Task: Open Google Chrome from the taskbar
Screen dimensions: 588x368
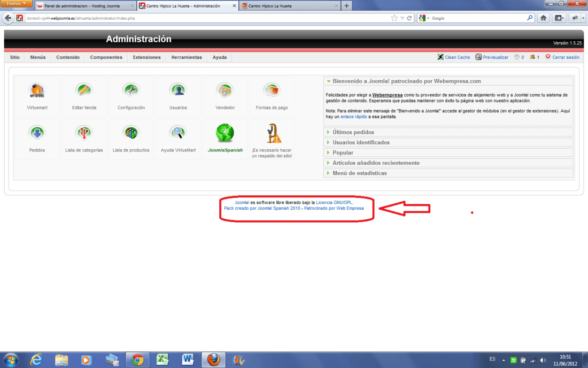Action: (137, 360)
